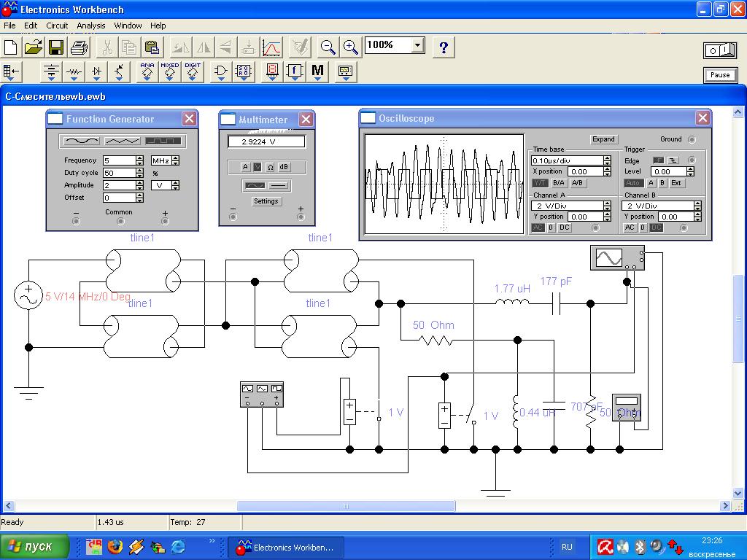747x560 pixels.
Task: Zoom out with magnifier minus icon
Action: pyautogui.click(x=328, y=47)
